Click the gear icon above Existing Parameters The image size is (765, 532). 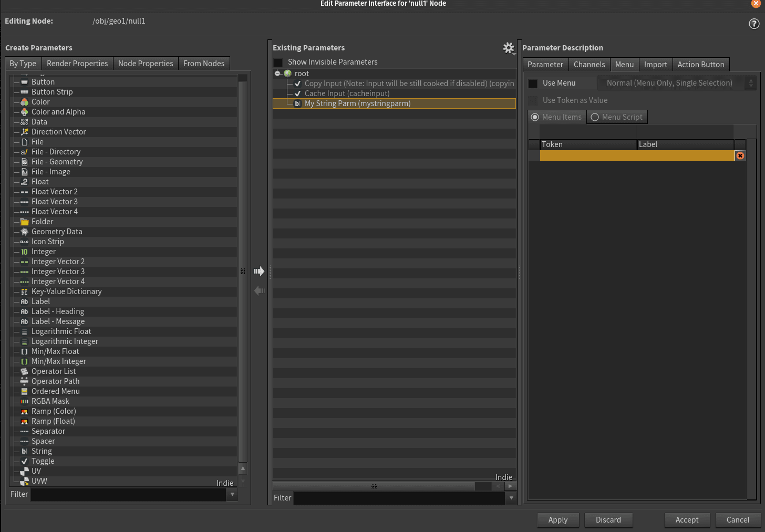click(x=508, y=48)
